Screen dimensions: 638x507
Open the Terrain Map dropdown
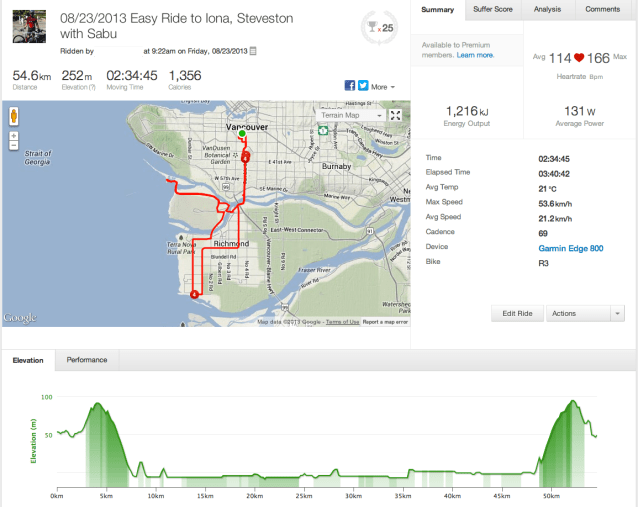tap(353, 115)
